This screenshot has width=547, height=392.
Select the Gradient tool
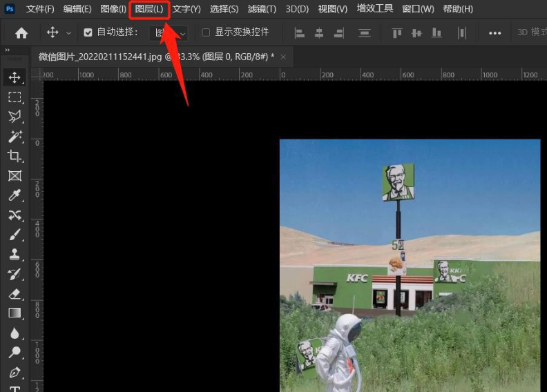click(x=15, y=313)
